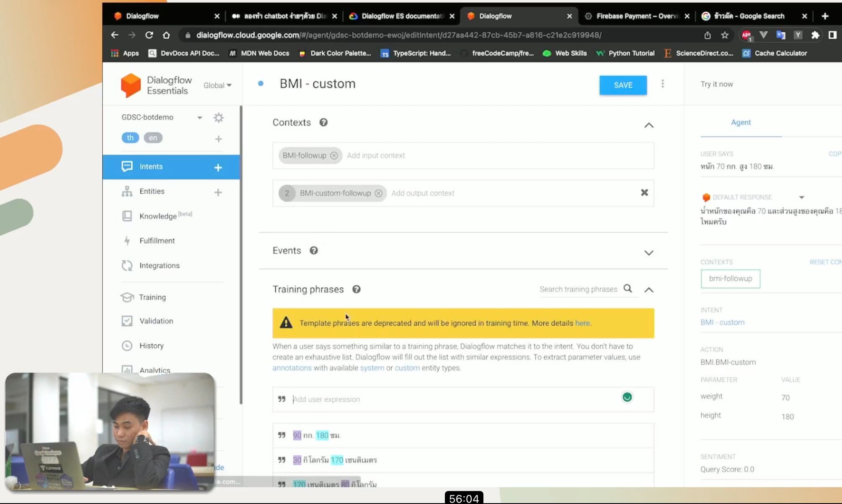
Task: Click the left sidebar scrollbar
Action: [241, 255]
